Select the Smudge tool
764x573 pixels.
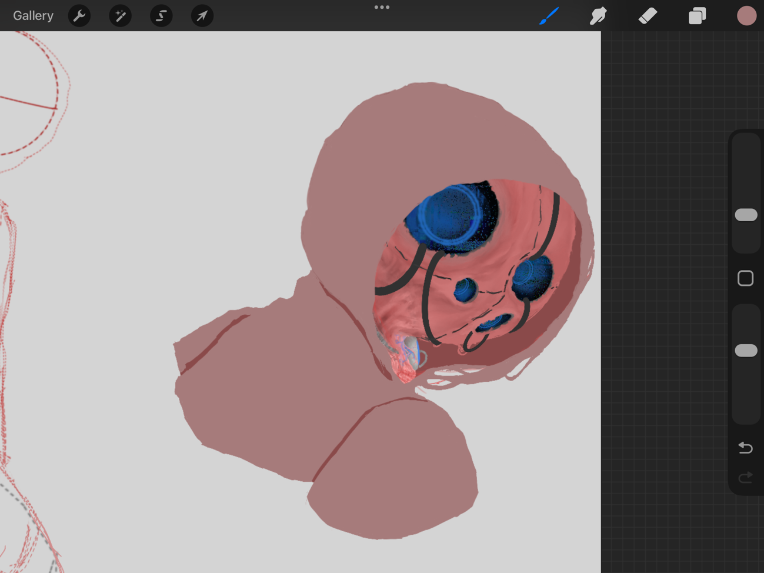pyautogui.click(x=598, y=16)
